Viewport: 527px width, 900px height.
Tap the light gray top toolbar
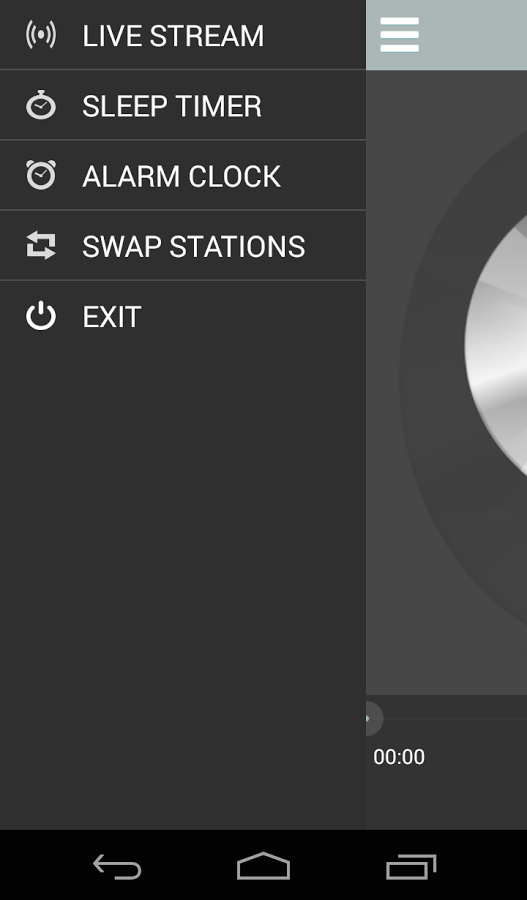447,35
